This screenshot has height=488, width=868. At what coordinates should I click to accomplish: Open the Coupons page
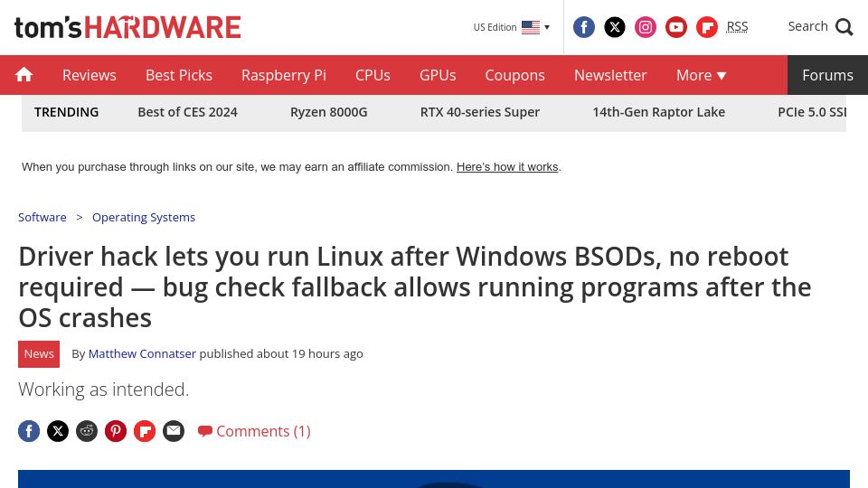pos(514,75)
